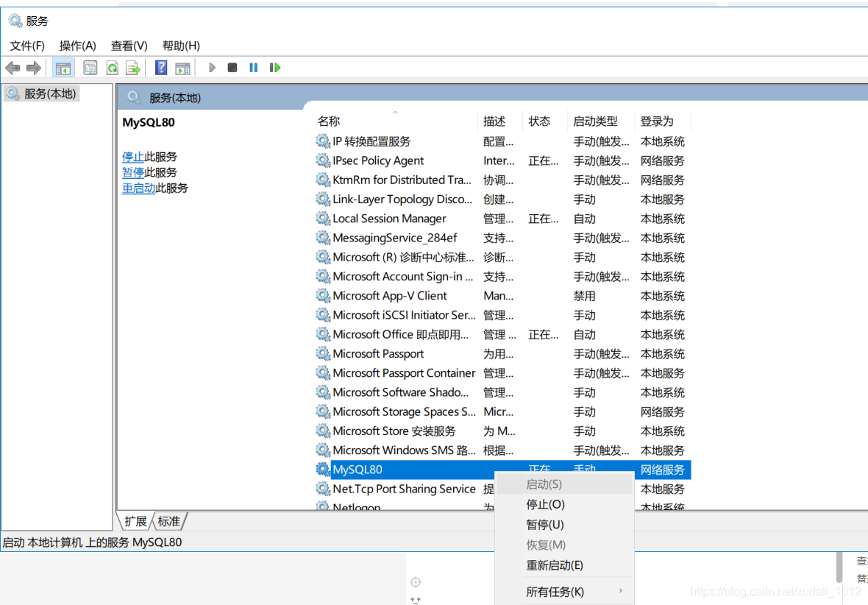Click the green start service arrow icon

tap(212, 67)
